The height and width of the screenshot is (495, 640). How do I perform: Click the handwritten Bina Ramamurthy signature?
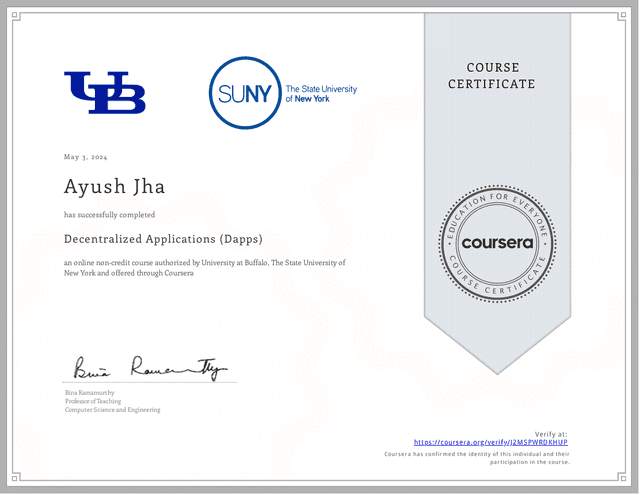tap(150, 368)
